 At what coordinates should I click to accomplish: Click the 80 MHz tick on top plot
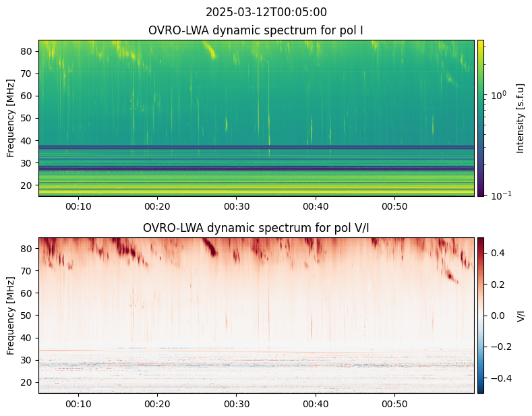click(x=27, y=51)
